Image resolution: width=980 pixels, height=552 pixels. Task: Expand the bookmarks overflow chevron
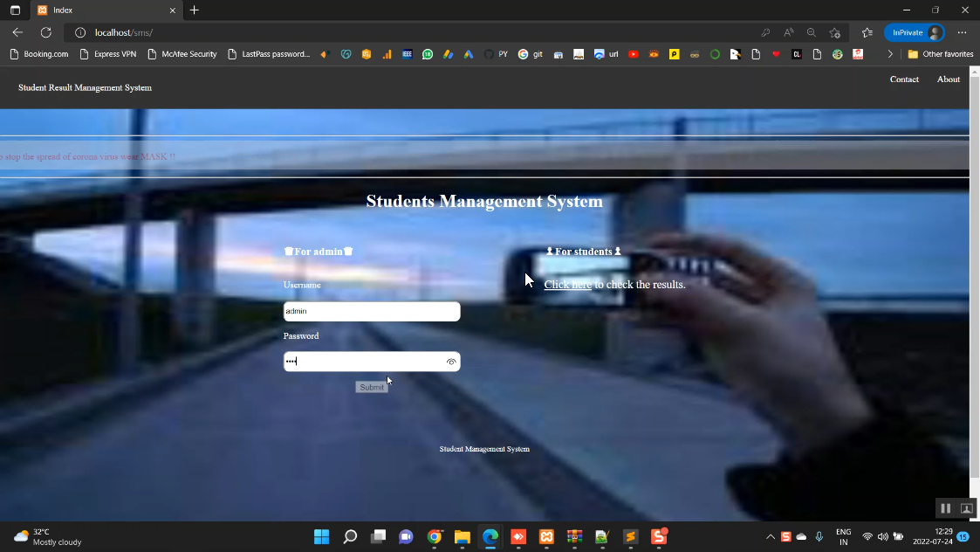point(890,54)
